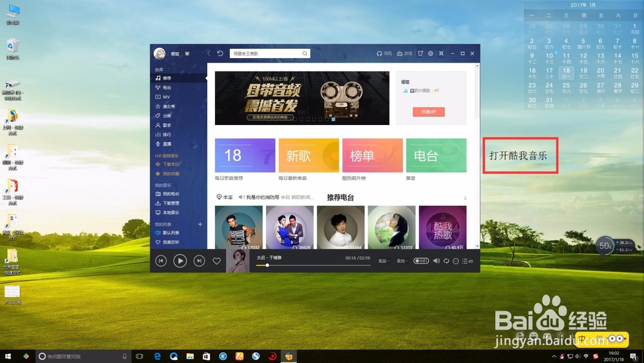The image size is (644, 363).
Task: Add new playlist with plus icon
Action: tap(200, 224)
